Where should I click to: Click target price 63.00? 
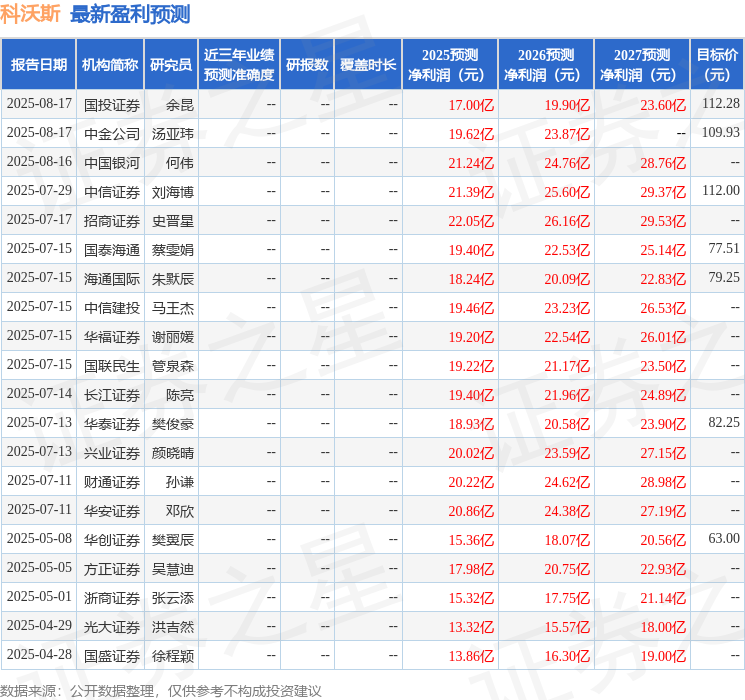coord(724,537)
